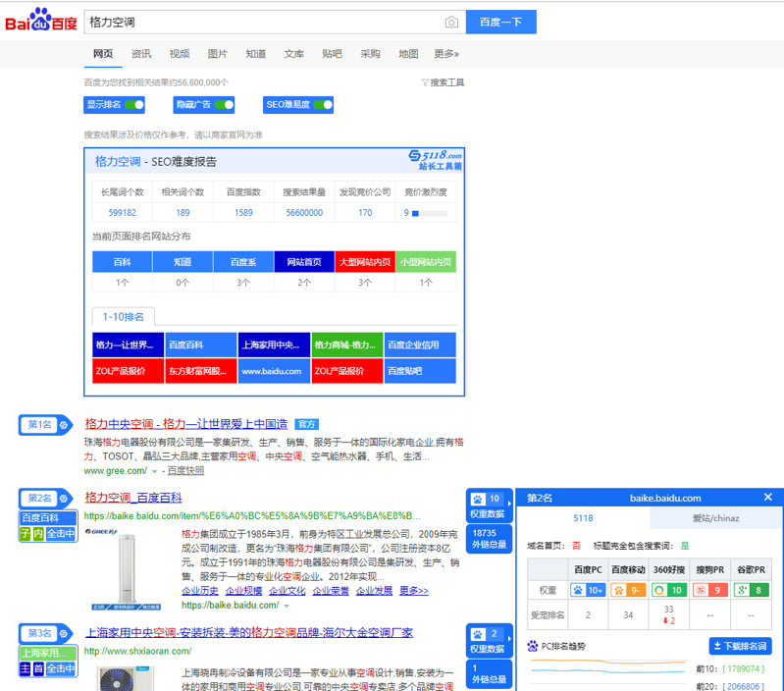Click the 599182 long-tail keyword count
The height and width of the screenshot is (691, 784).
tap(122, 212)
